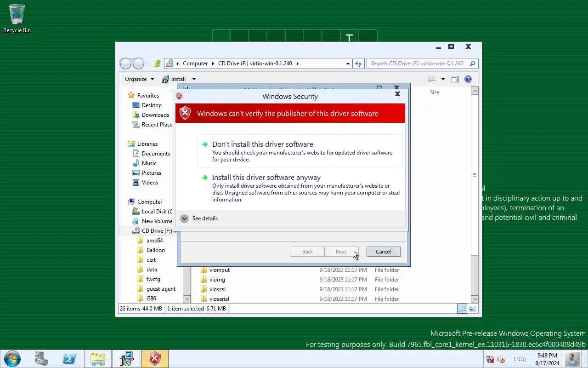588x368 pixels.
Task: Click Explorer forward navigation button
Action: pos(138,63)
